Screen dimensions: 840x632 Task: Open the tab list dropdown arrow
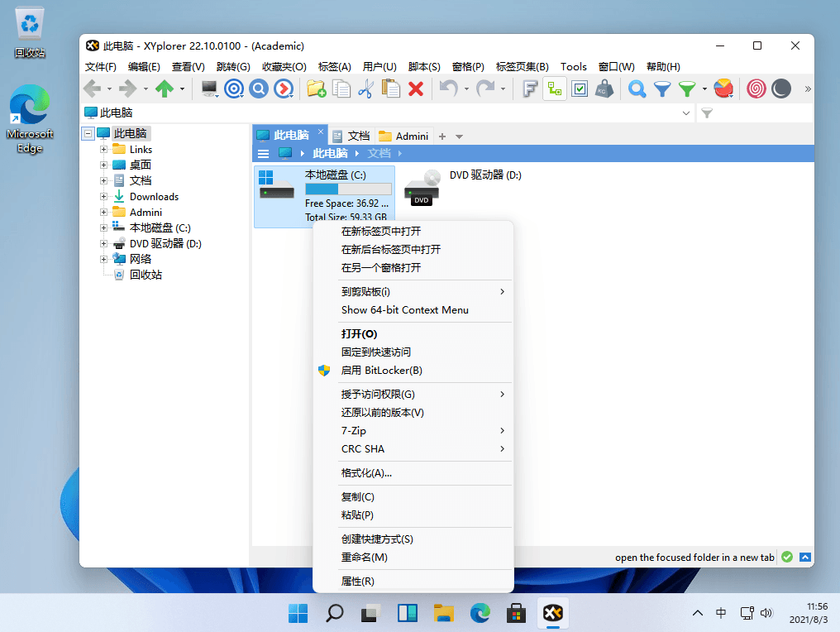pos(459,136)
